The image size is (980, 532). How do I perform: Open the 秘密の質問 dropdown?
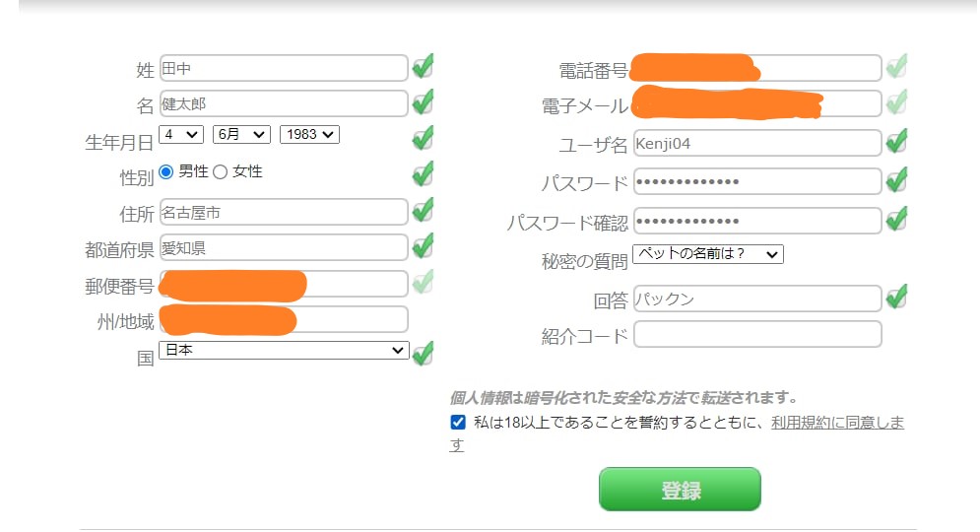[x=708, y=254]
